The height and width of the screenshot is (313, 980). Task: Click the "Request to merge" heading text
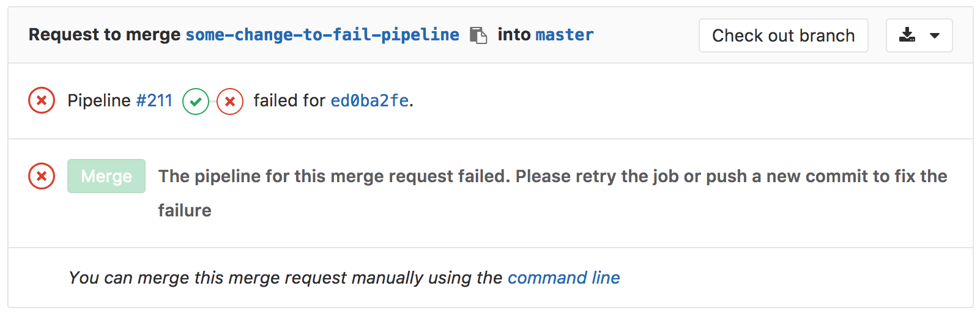coord(105,35)
